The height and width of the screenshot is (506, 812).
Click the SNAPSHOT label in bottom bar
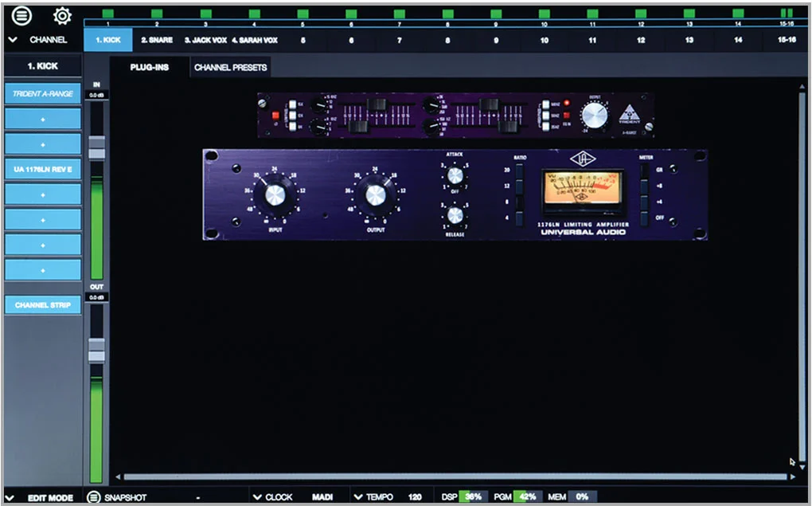click(x=125, y=498)
